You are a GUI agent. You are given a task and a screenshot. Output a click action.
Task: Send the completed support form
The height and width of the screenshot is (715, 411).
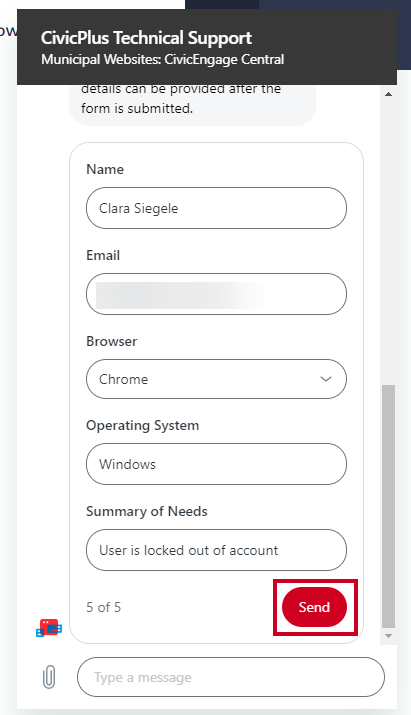point(314,607)
